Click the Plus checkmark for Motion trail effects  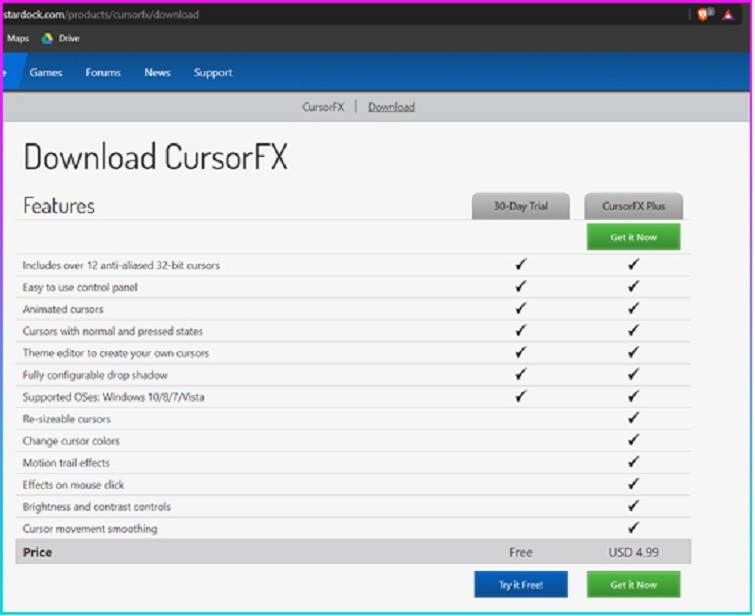click(x=633, y=463)
